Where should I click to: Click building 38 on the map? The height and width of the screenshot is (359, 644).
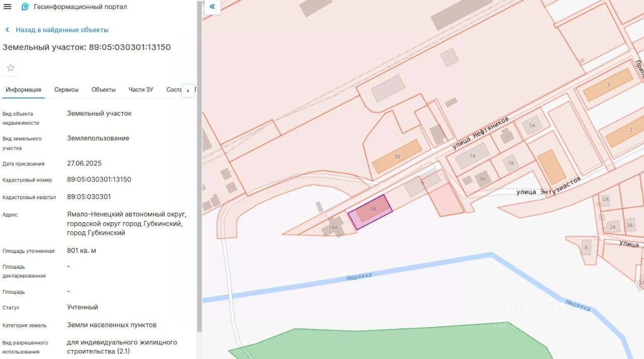[x=397, y=156]
